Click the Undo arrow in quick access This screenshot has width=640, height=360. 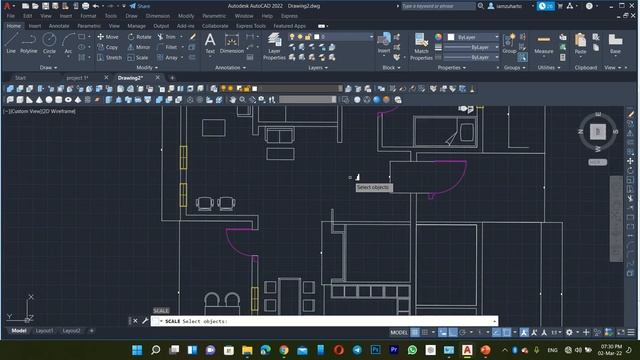click(x=96, y=6)
